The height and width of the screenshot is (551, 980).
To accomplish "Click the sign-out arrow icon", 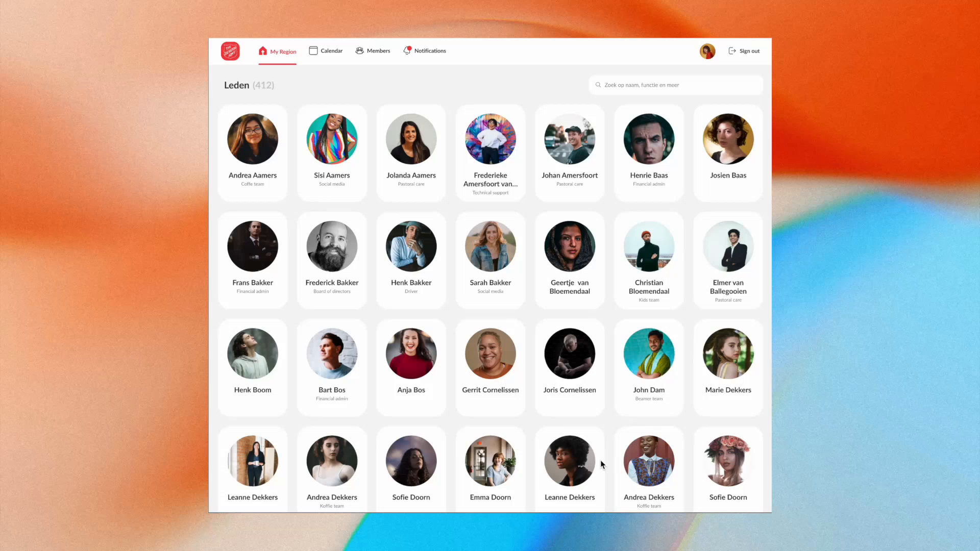I will pos(732,51).
